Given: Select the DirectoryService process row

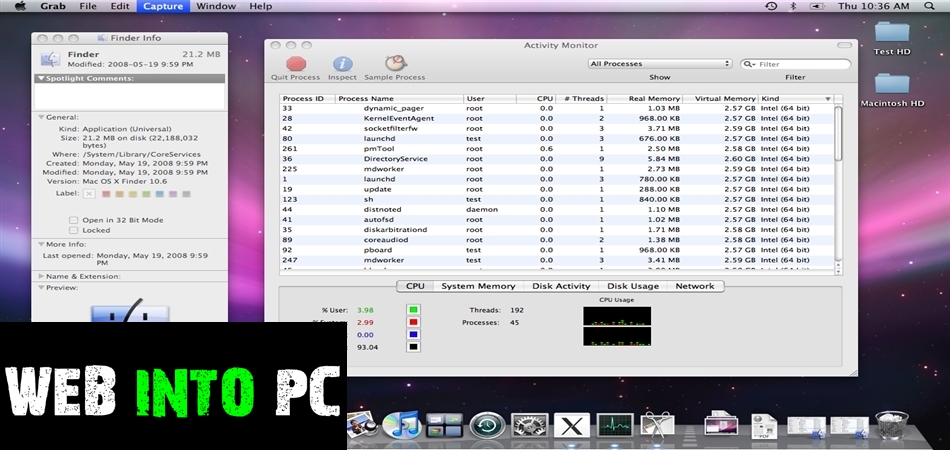Looking at the screenshot, I should [x=557, y=159].
